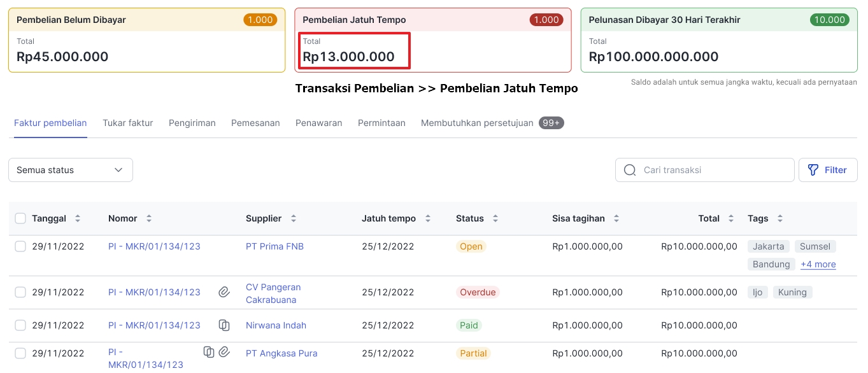Sort by Jatuh tempo column arrows

(428, 218)
